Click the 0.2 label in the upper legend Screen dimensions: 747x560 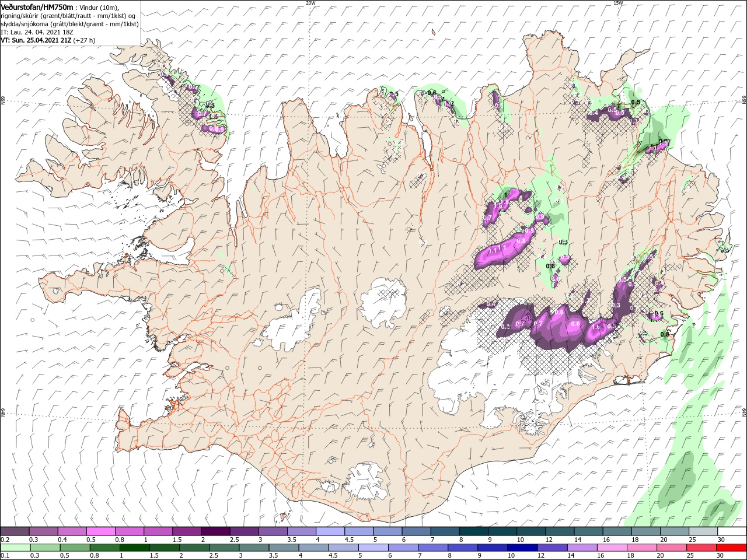(x=5, y=540)
